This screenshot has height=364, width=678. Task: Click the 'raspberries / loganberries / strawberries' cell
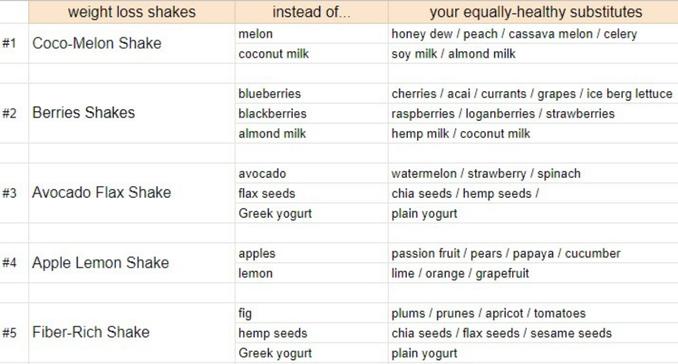point(533,113)
